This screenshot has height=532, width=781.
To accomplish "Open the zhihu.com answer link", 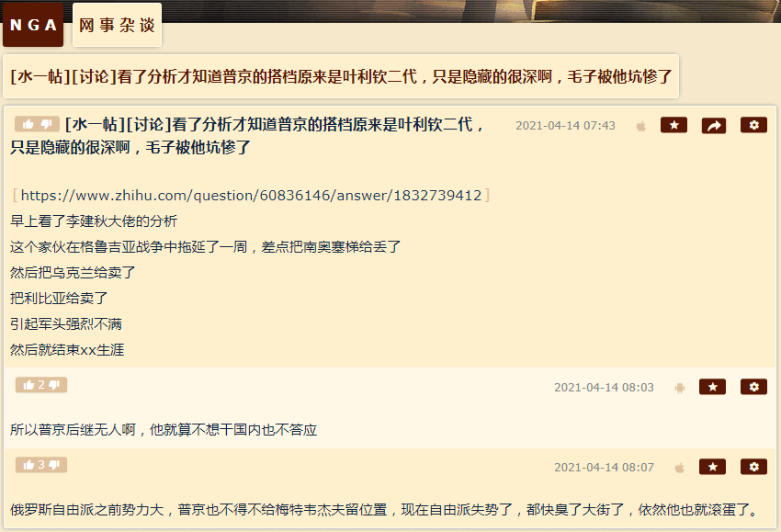I will pyautogui.click(x=251, y=196).
